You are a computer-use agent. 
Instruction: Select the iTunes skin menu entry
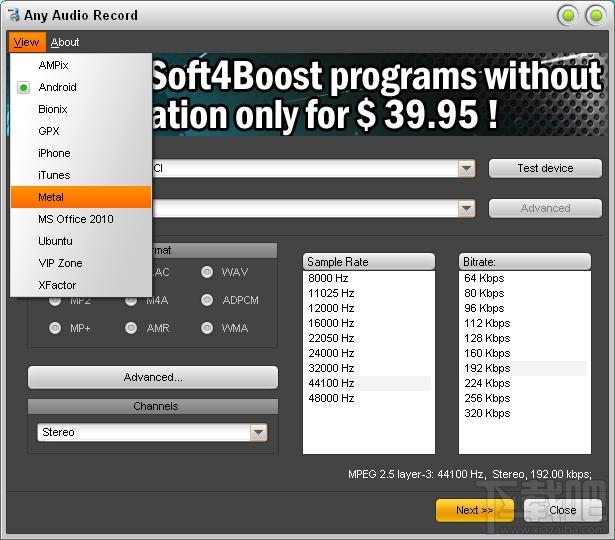[x=54, y=175]
